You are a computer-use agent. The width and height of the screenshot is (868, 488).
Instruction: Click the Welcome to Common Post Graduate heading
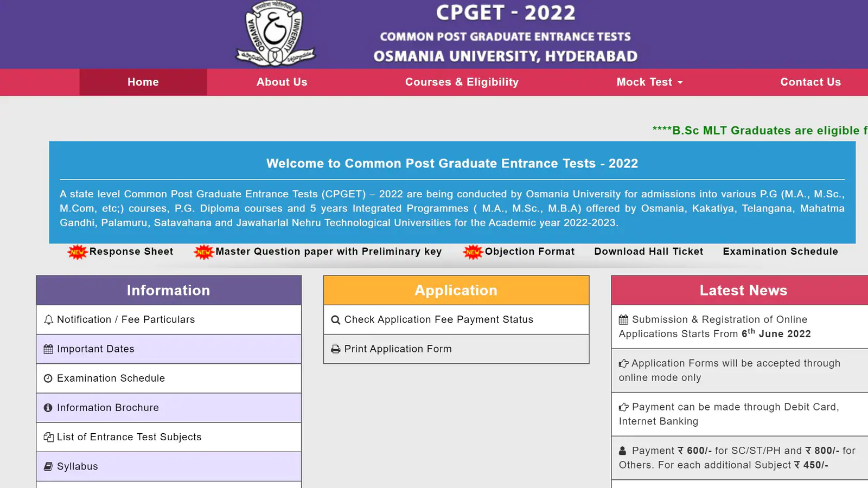[x=452, y=163]
